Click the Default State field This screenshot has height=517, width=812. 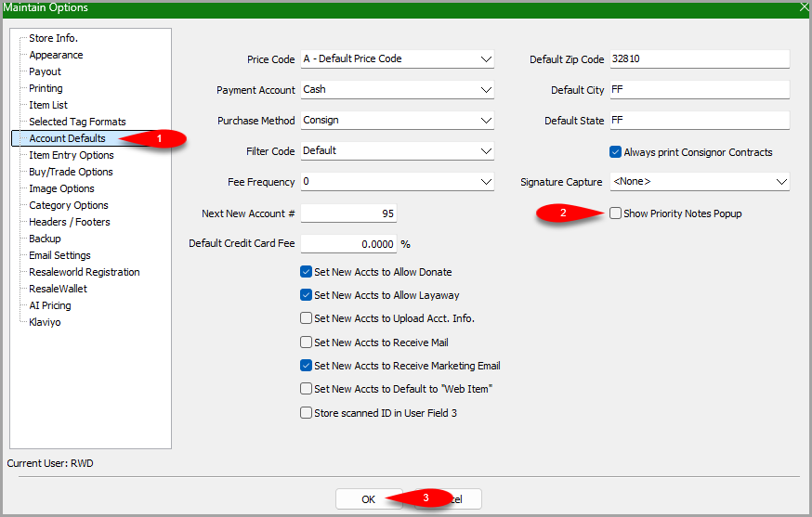(700, 120)
